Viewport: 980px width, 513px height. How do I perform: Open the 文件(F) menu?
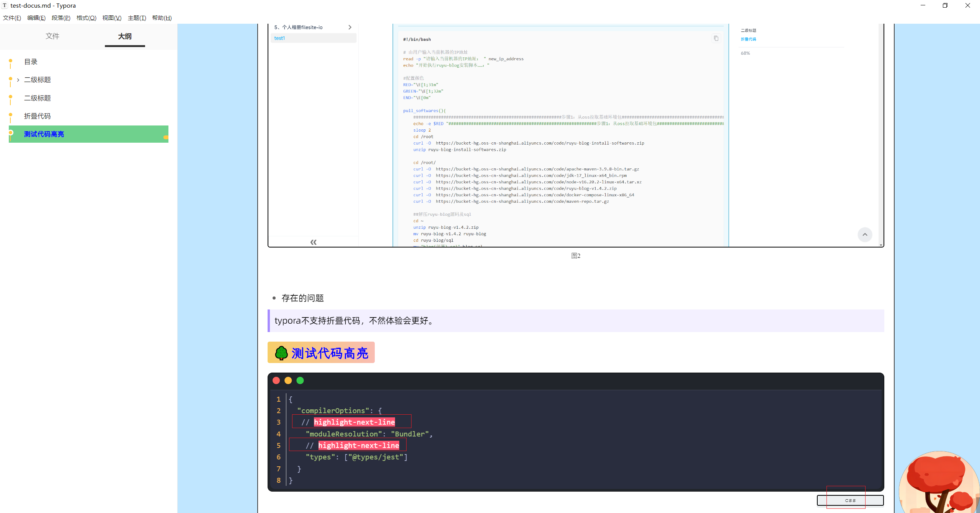click(x=12, y=18)
